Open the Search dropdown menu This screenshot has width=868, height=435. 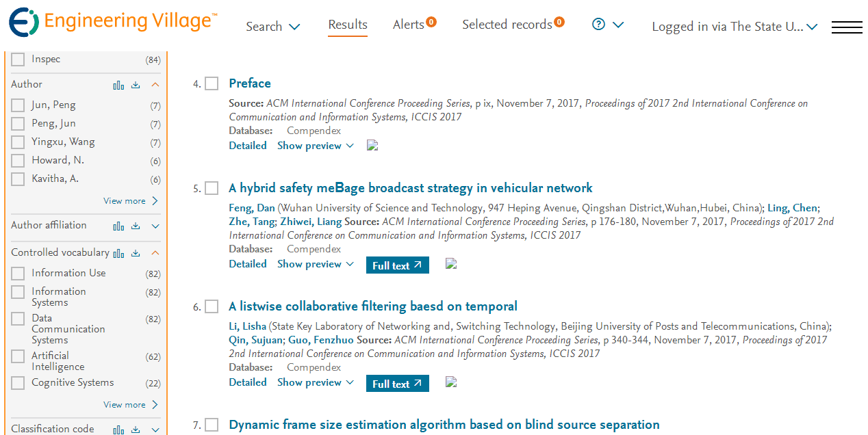pos(273,27)
